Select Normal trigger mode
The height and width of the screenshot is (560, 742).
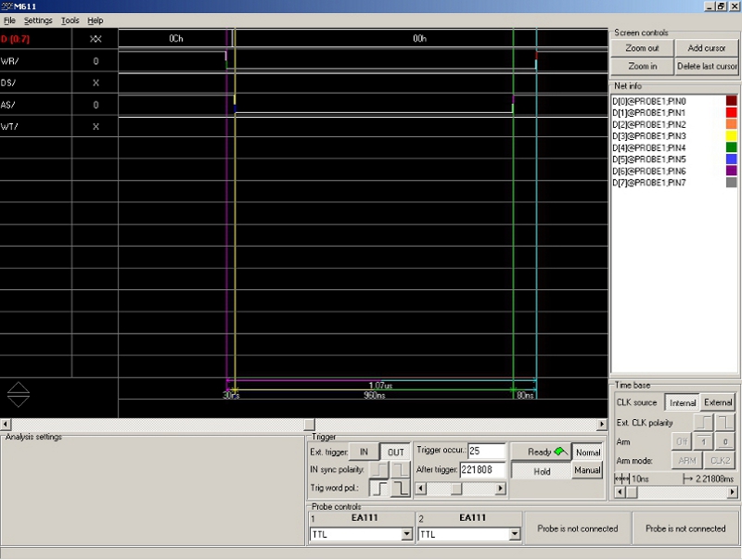click(588, 452)
